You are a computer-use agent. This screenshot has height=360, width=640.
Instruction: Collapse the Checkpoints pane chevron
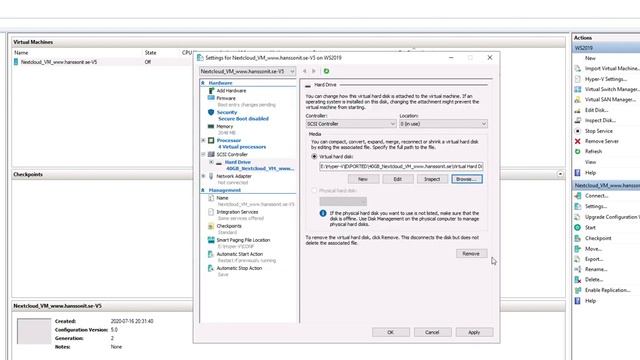[x=560, y=174]
